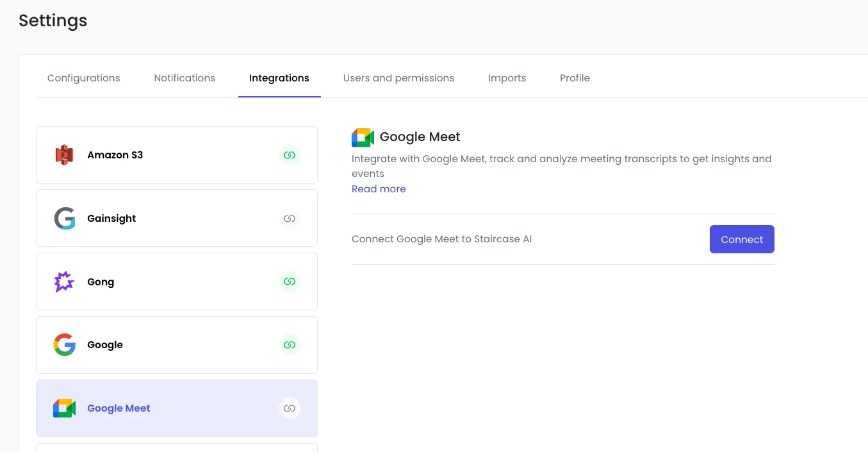Select the Amazon S3 integration card
The height and width of the screenshot is (452, 868).
177,155
